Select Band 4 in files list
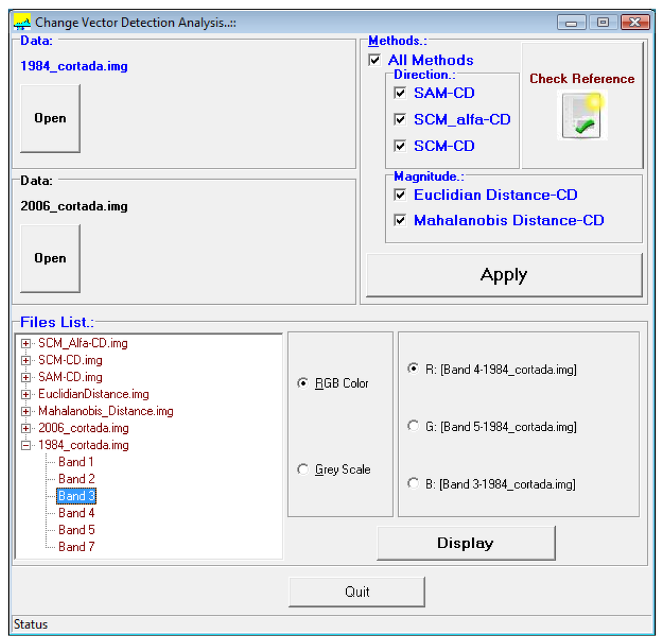Viewport: 664px width, 644px height. [x=77, y=513]
